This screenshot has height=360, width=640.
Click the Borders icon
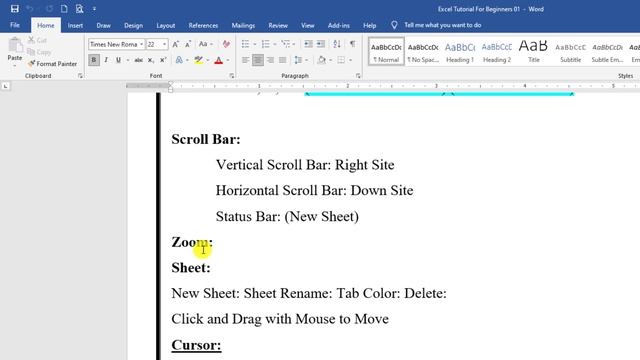[x=341, y=60]
